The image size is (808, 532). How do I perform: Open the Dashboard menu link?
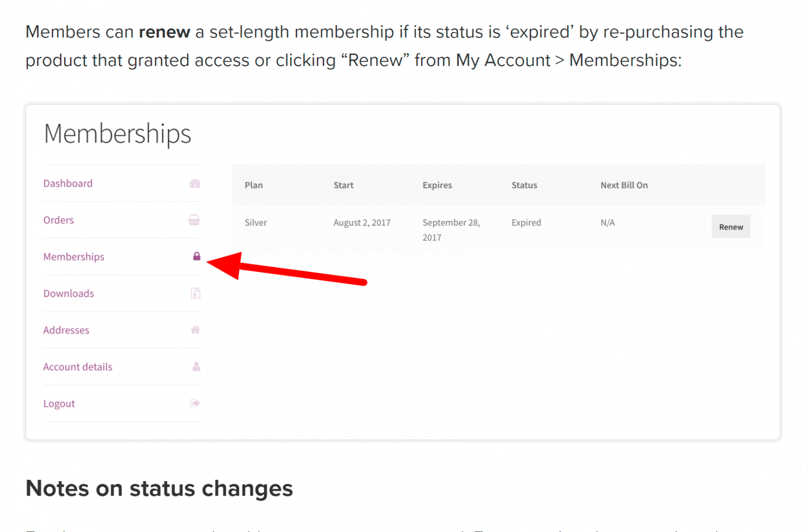coord(68,183)
